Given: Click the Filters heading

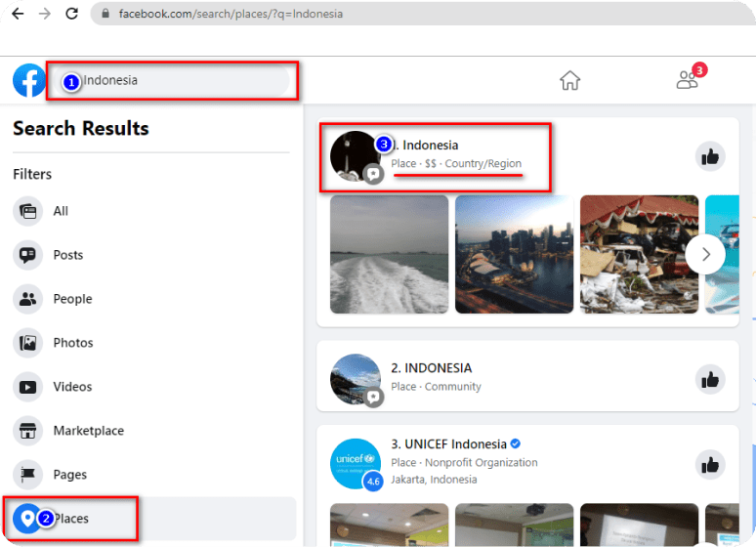Looking at the screenshot, I should tap(32, 174).
